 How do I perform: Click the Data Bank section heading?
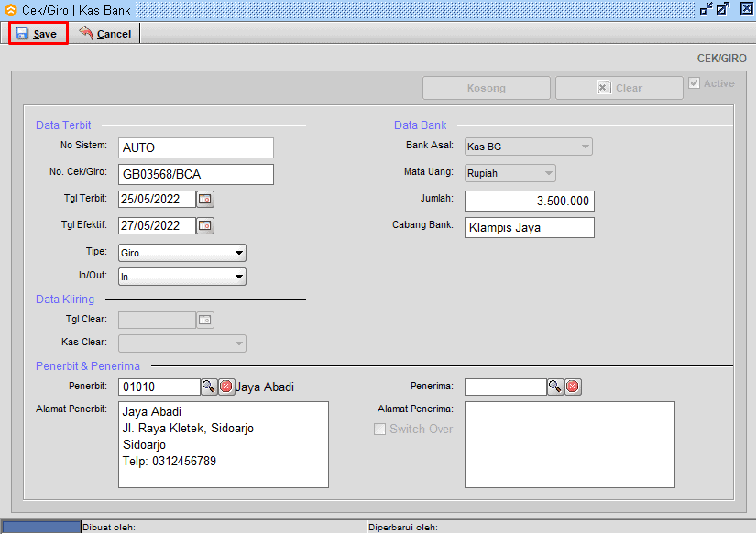point(420,125)
